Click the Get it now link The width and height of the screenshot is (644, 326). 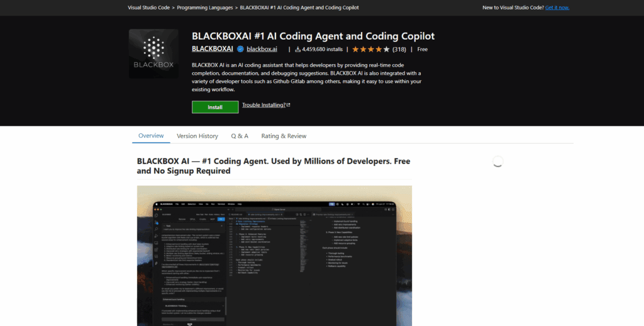(557, 8)
